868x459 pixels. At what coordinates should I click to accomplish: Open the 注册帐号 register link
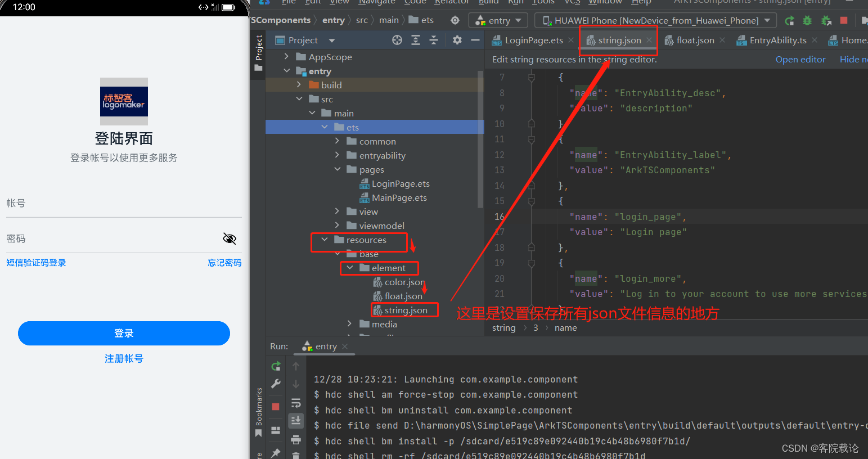tap(124, 358)
